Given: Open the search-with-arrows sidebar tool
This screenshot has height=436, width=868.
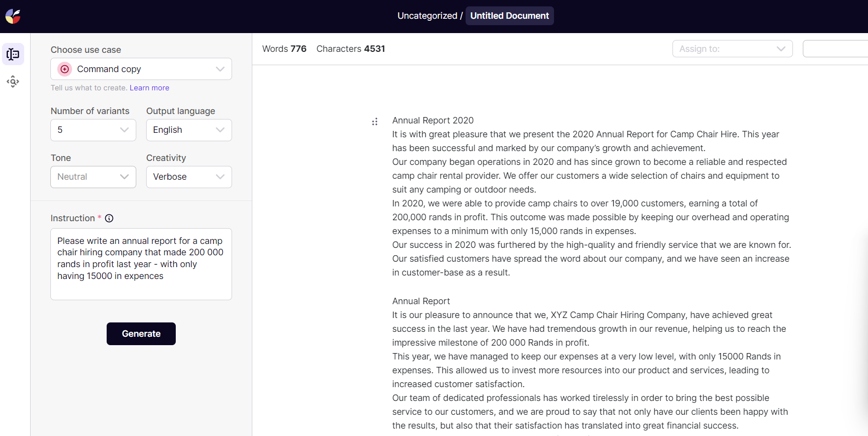Looking at the screenshot, I should point(13,81).
